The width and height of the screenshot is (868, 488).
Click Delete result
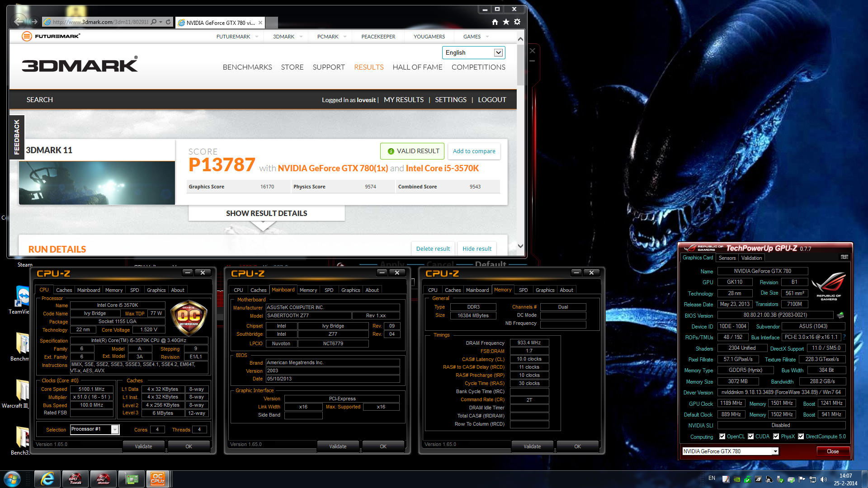tap(433, 249)
